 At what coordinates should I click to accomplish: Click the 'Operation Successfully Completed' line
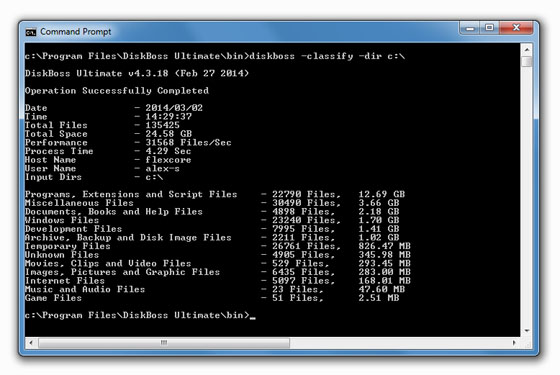(x=117, y=91)
